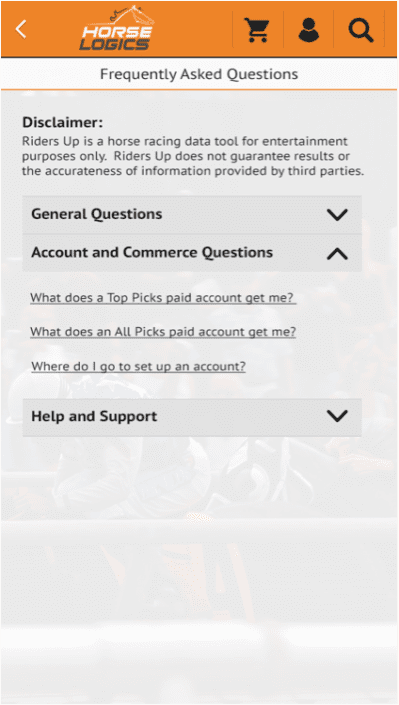Click the bold Disclaimer heading
This screenshot has height=705, width=399.
click(63, 122)
